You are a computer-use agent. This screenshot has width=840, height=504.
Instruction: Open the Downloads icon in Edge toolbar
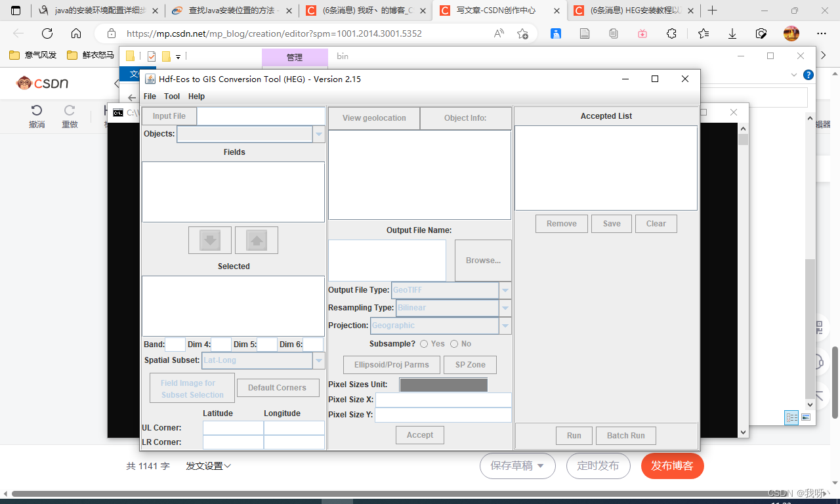click(x=732, y=33)
